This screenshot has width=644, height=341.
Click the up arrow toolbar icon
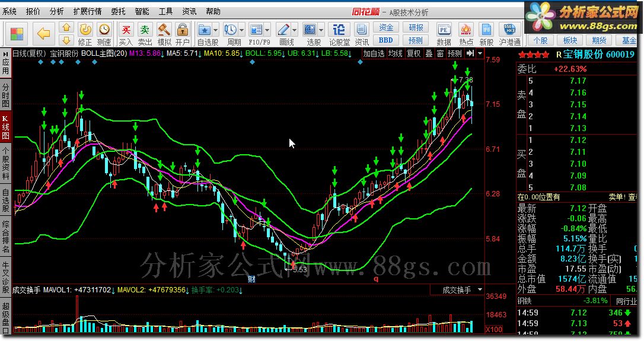pyautogui.click(x=66, y=28)
